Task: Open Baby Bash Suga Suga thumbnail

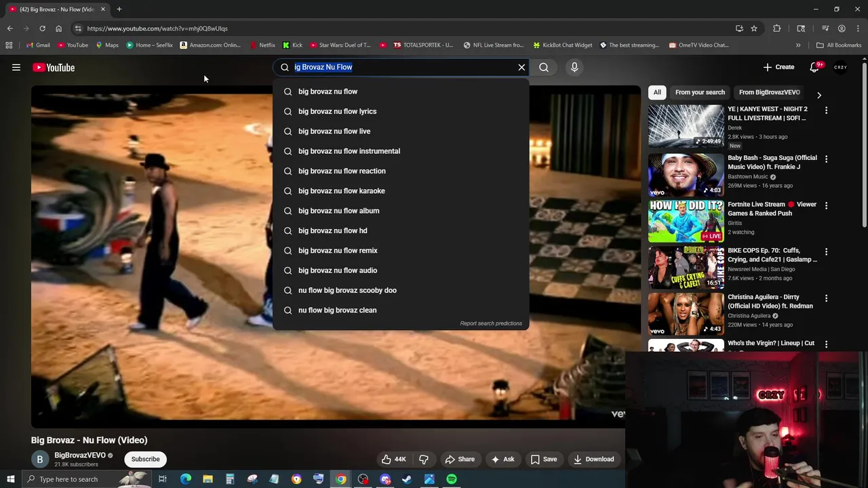Action: coord(686,175)
